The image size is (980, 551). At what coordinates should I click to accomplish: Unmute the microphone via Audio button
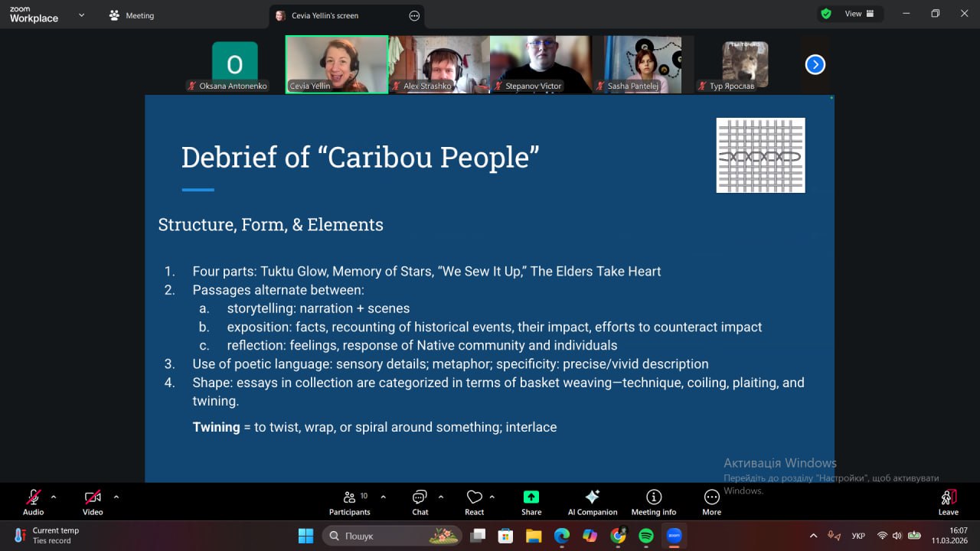(34, 502)
